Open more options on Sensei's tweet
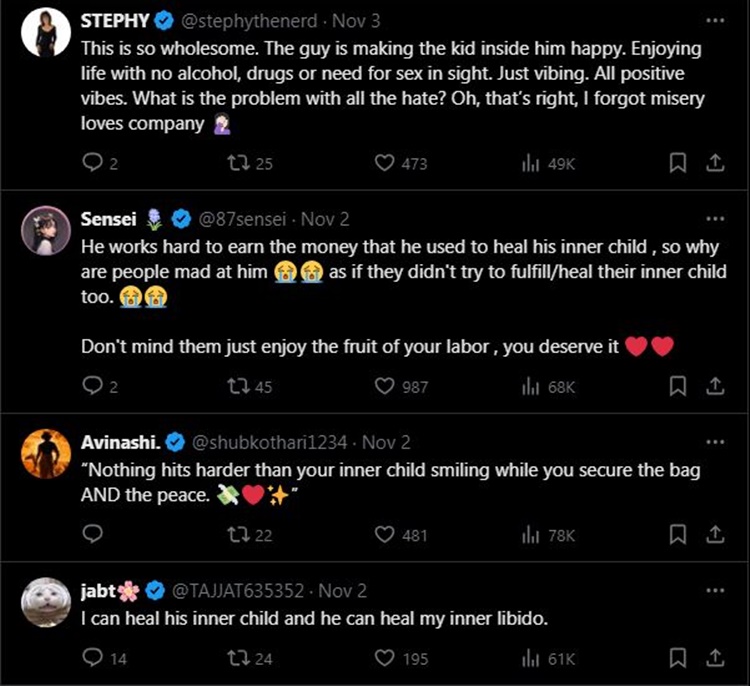The height and width of the screenshot is (686, 750). tap(714, 219)
